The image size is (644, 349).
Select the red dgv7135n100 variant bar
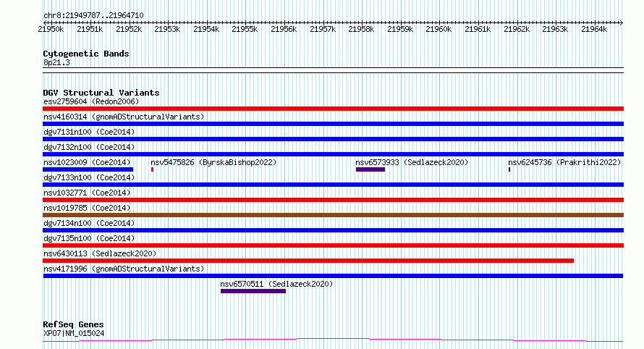(x=333, y=245)
